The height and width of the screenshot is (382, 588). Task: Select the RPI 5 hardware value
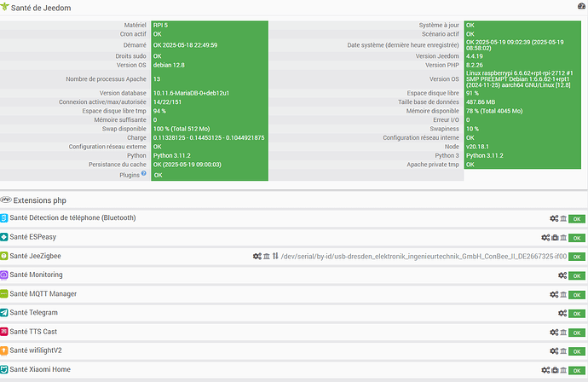(160, 25)
